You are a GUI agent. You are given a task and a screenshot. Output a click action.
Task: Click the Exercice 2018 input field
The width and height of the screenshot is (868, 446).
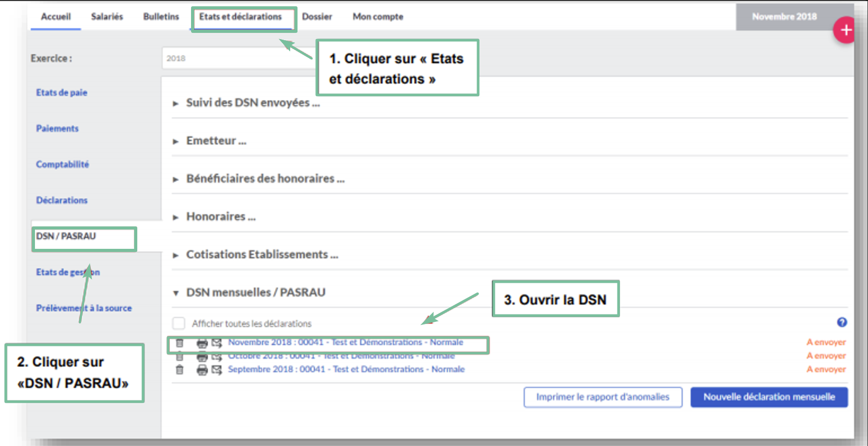[x=237, y=58]
